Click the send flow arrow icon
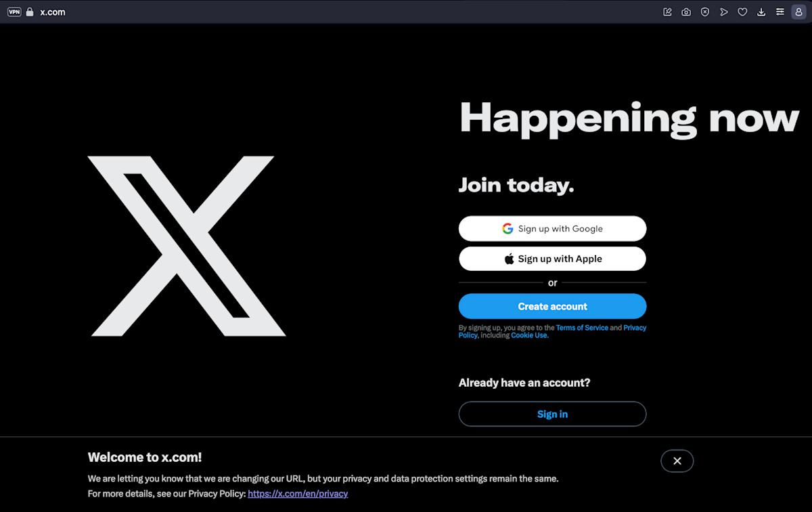 pyautogui.click(x=724, y=12)
